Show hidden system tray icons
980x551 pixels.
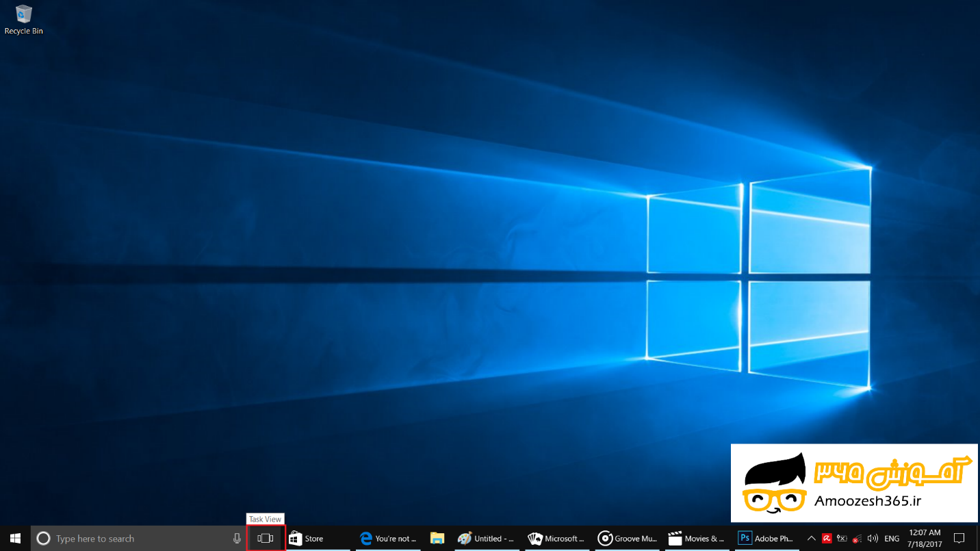pos(811,539)
